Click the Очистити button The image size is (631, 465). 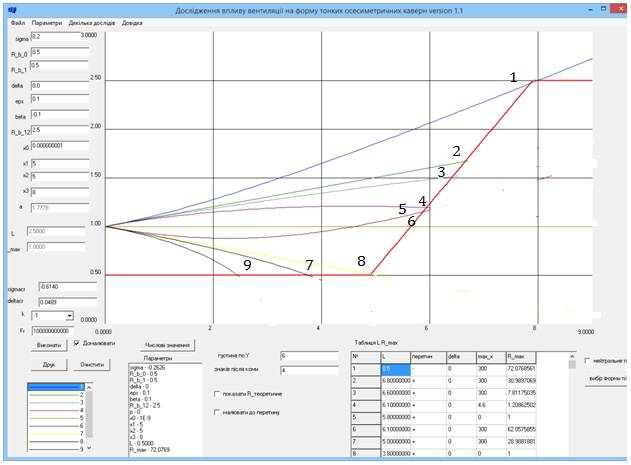click(92, 365)
